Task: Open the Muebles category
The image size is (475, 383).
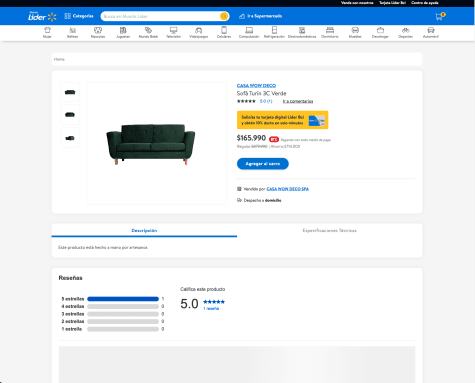Action: 355,33
